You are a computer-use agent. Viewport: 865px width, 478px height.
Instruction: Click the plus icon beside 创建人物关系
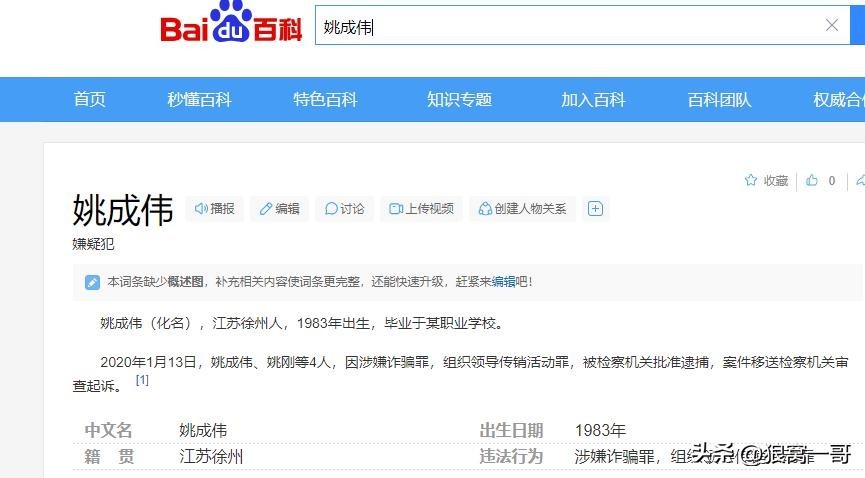pyautogui.click(x=595, y=209)
